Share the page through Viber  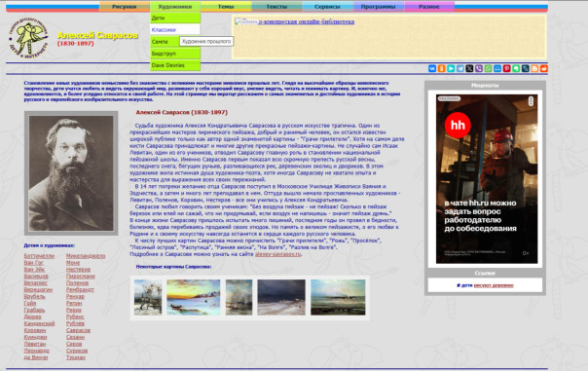pos(479,68)
